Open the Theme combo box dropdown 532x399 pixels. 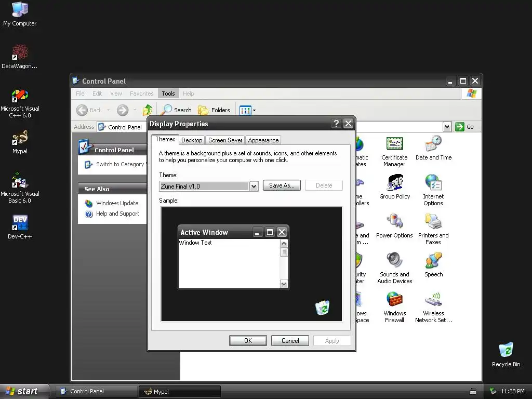(254, 187)
